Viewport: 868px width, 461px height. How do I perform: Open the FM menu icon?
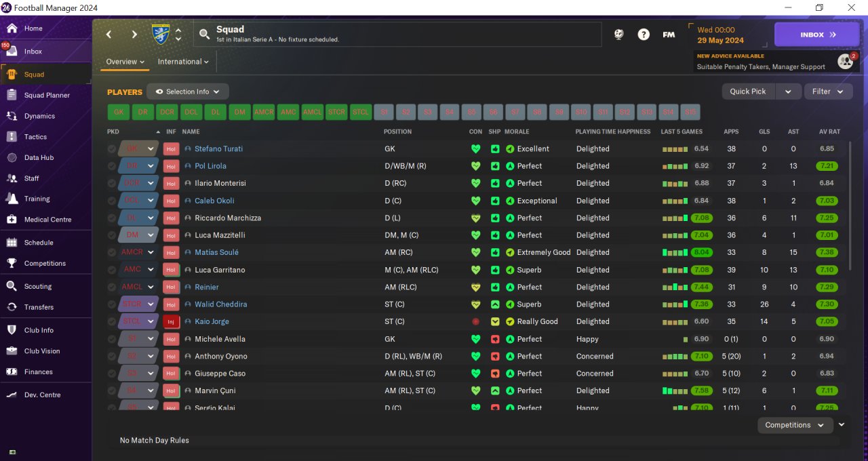coord(669,35)
